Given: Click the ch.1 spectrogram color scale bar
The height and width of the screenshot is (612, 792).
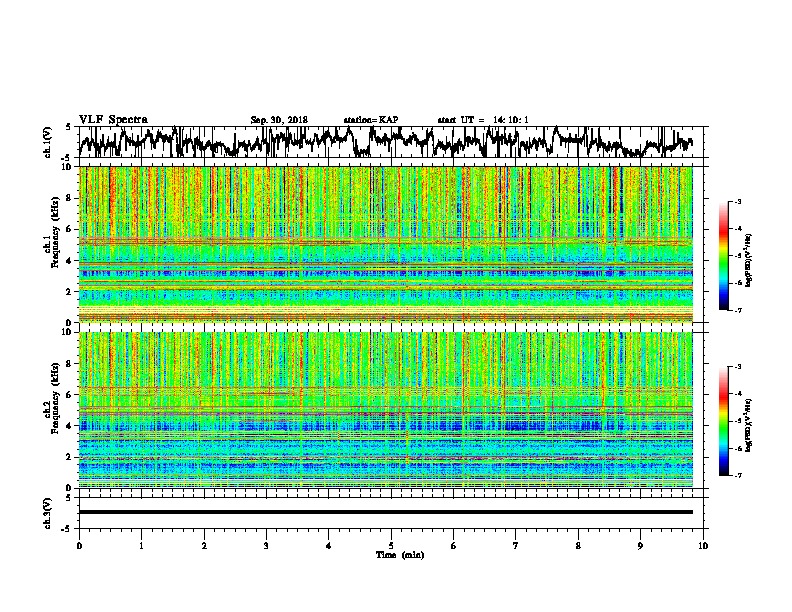Looking at the screenshot, I should click(x=723, y=256).
